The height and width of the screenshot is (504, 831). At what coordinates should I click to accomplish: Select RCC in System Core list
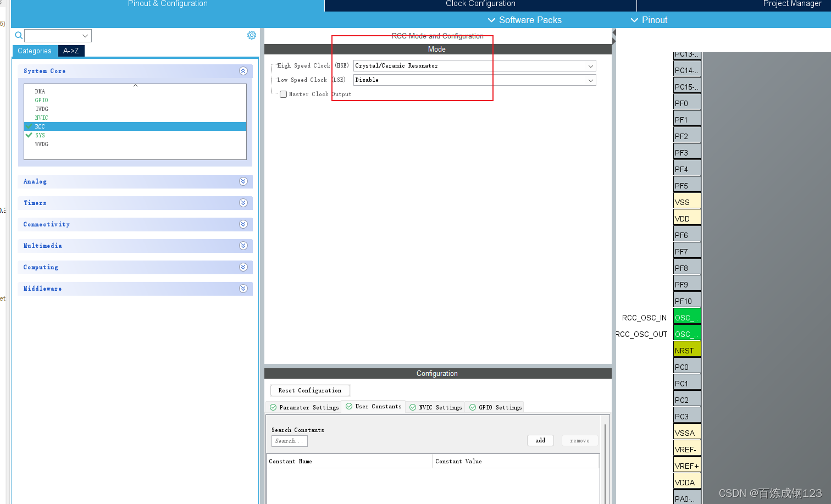click(x=135, y=126)
